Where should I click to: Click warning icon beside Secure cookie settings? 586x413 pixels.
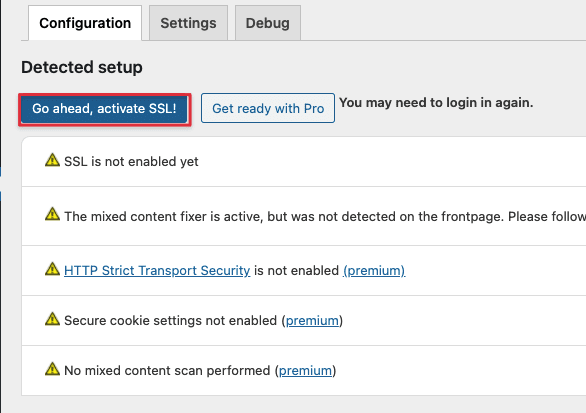tap(52, 319)
